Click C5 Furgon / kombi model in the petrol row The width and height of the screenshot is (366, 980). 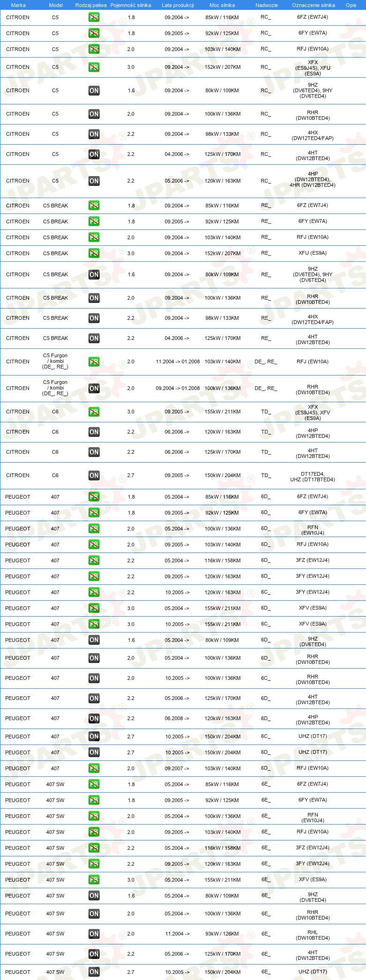[55, 361]
